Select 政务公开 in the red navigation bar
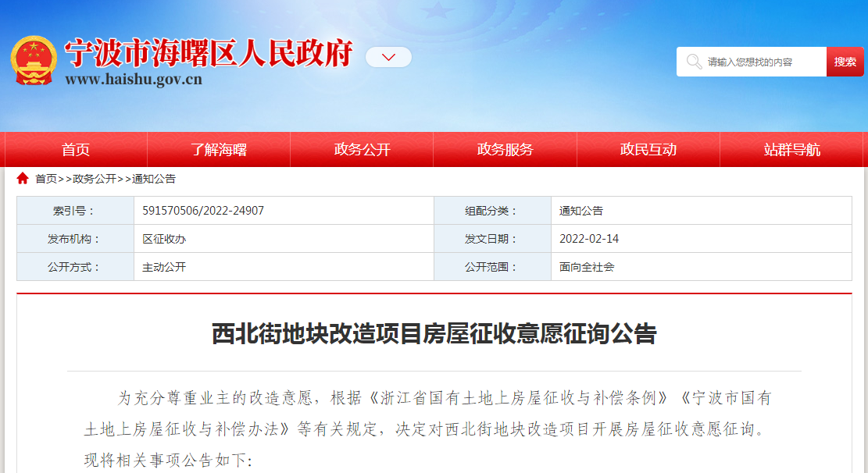This screenshot has height=473, width=868. click(x=362, y=150)
